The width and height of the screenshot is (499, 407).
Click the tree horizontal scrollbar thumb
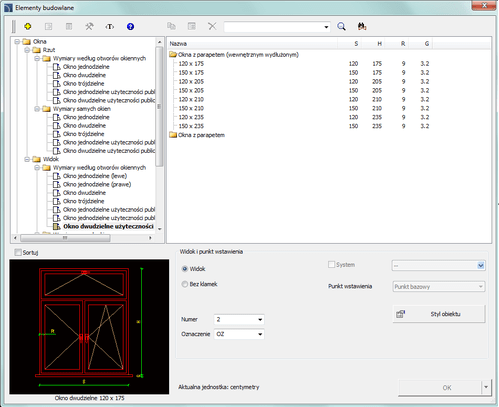pyautogui.click(x=65, y=238)
